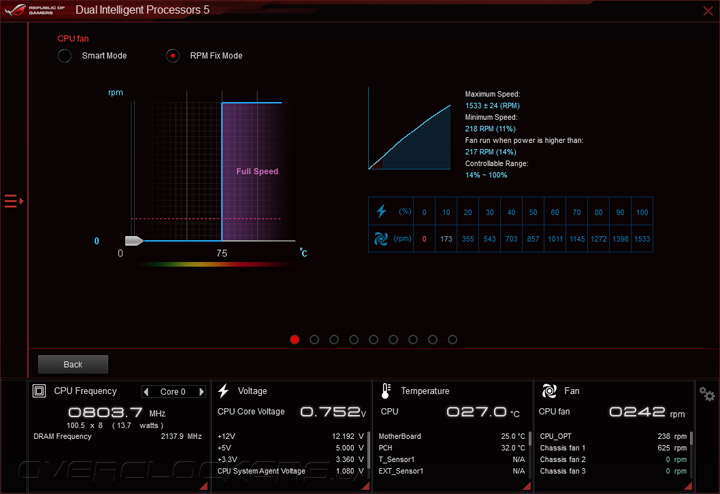Click the 50 percent cell in the table
The height and width of the screenshot is (494, 720).
tap(533, 212)
